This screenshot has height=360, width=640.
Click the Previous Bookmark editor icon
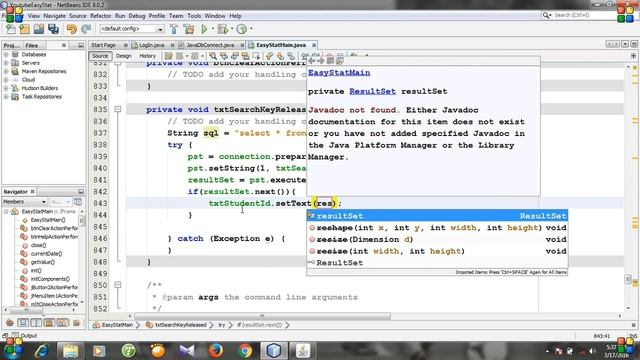pos(269,56)
